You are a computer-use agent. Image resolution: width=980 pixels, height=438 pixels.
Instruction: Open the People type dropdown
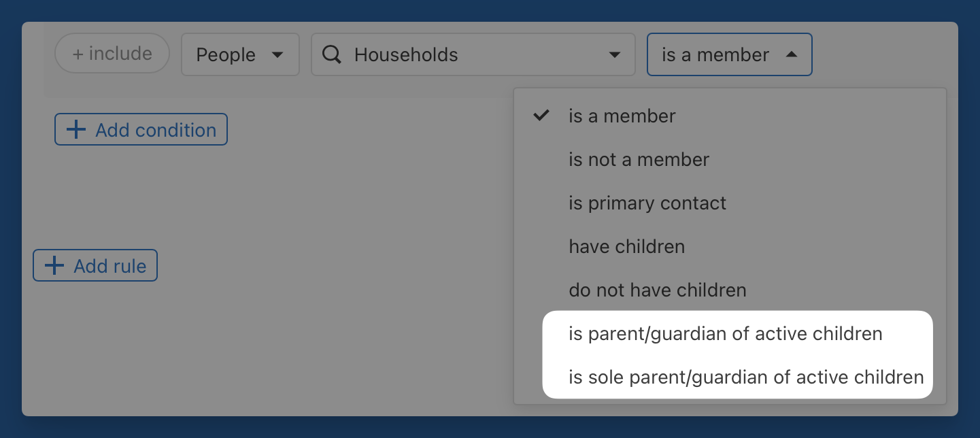239,55
